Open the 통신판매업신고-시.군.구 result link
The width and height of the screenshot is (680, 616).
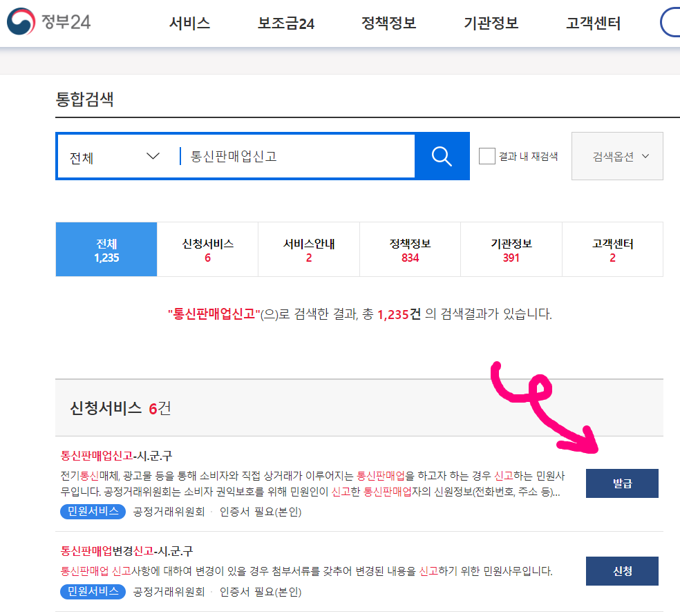tap(116, 456)
